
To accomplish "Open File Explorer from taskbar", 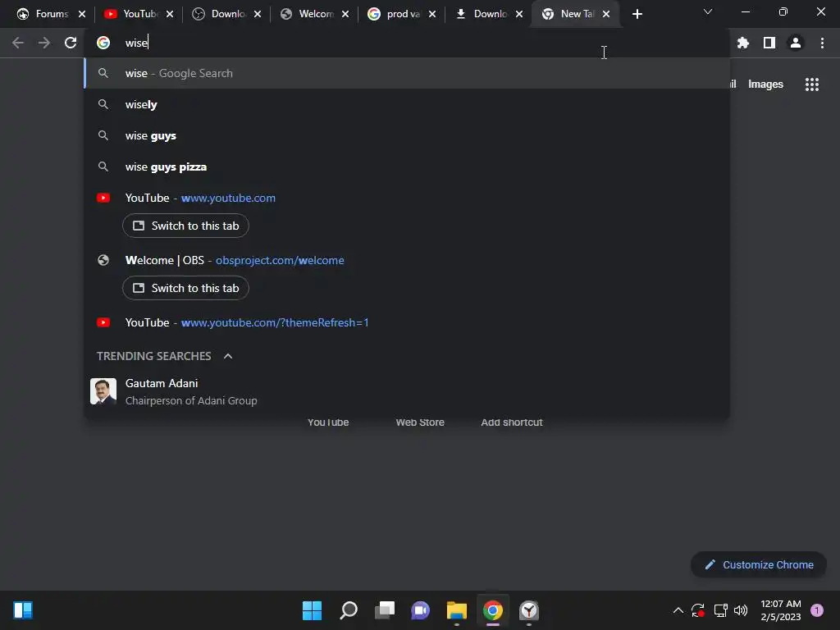I will [457, 610].
